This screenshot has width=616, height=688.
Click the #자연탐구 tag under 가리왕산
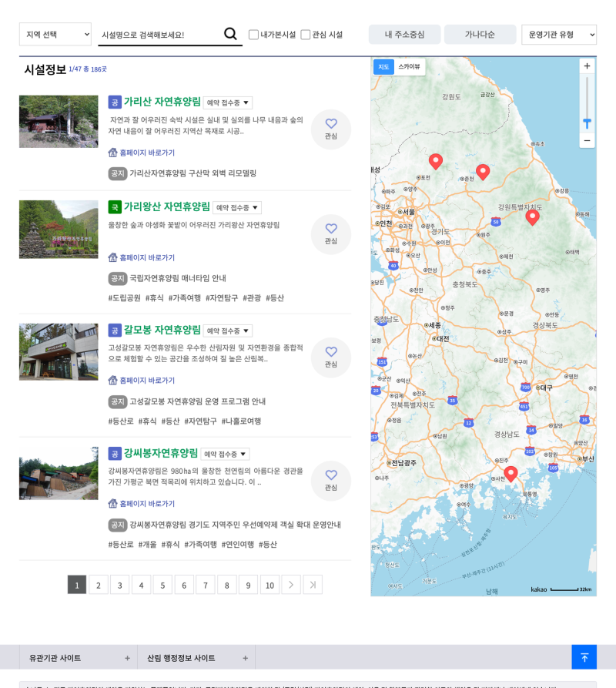tap(222, 298)
